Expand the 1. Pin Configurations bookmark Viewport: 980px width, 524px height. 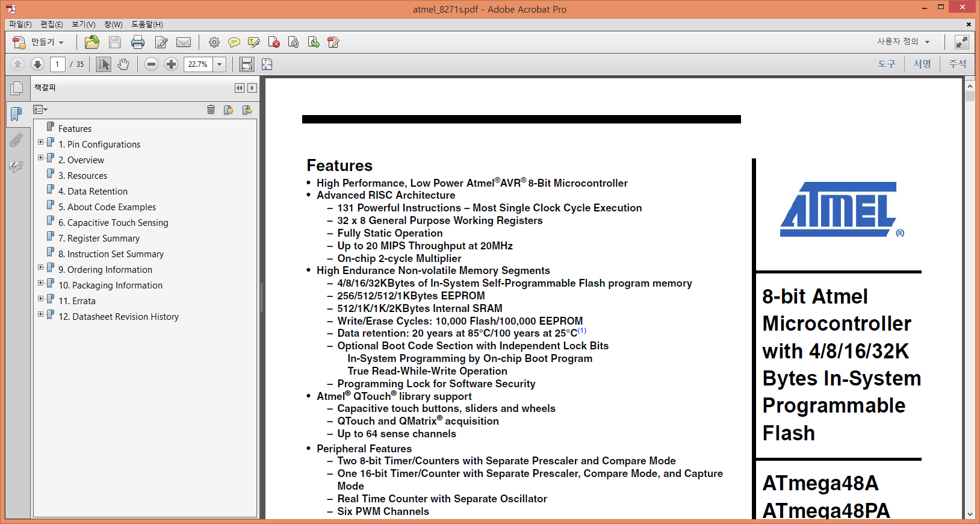tap(40, 142)
